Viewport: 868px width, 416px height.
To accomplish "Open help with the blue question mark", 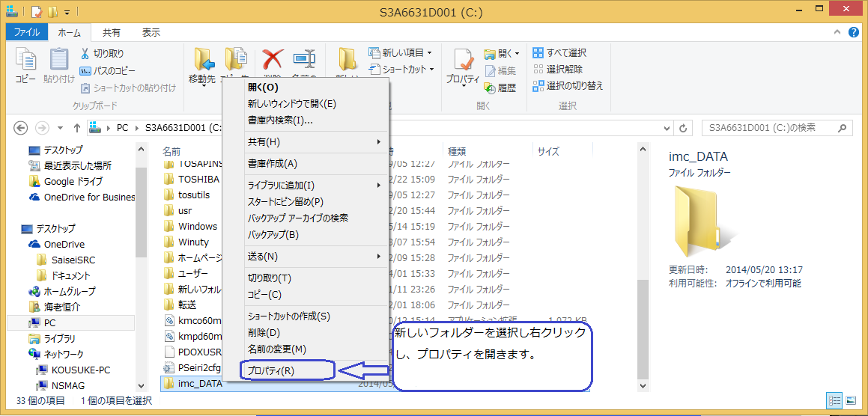I will (854, 33).
